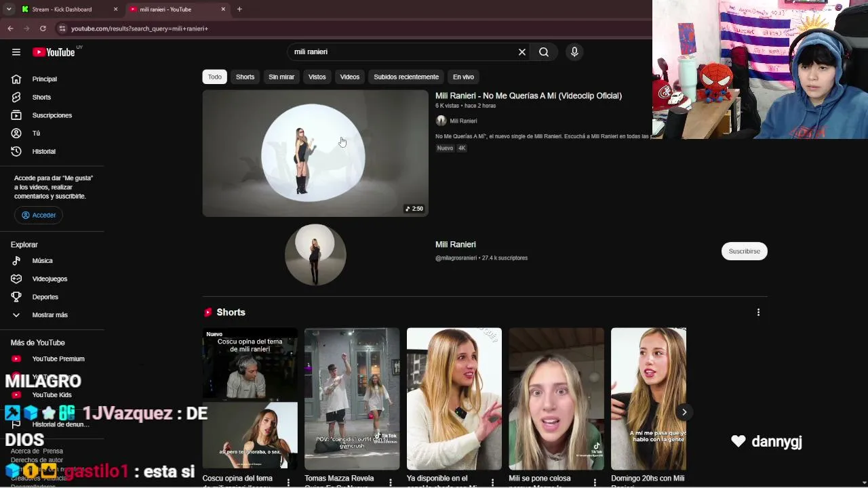Show next Shorts with the right arrow
This screenshot has width=868, height=488.
click(x=684, y=412)
